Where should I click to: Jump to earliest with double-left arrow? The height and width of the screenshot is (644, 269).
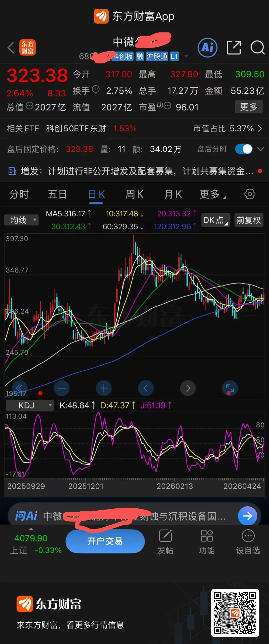[19, 388]
